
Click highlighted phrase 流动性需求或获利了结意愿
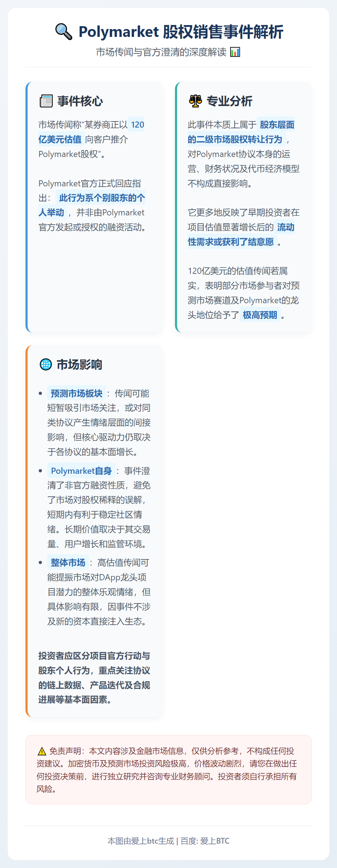241,234
